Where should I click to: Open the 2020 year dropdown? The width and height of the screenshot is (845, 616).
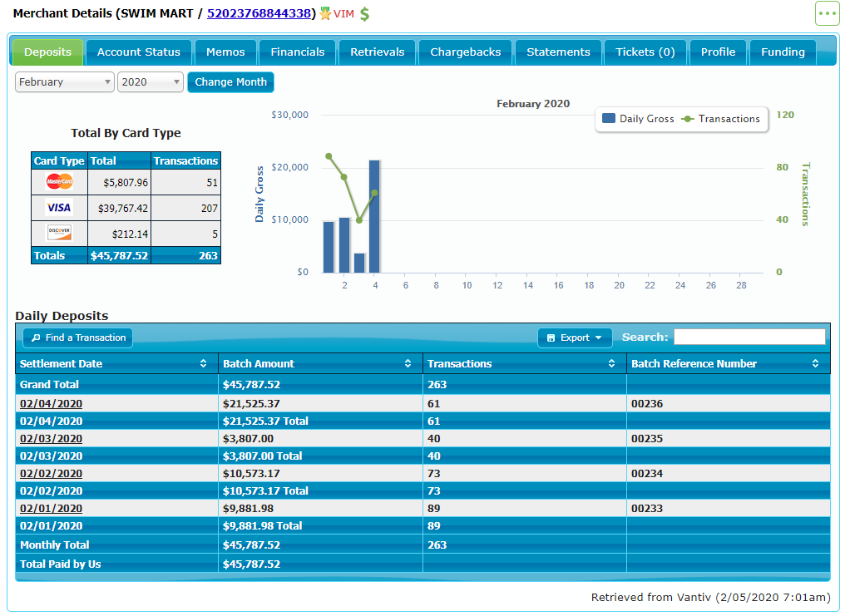(151, 82)
